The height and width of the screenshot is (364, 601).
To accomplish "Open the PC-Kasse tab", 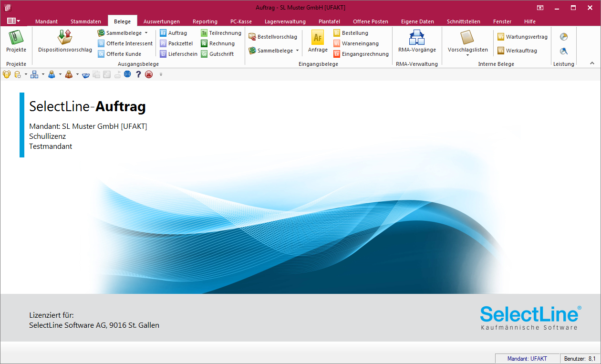I will click(241, 21).
